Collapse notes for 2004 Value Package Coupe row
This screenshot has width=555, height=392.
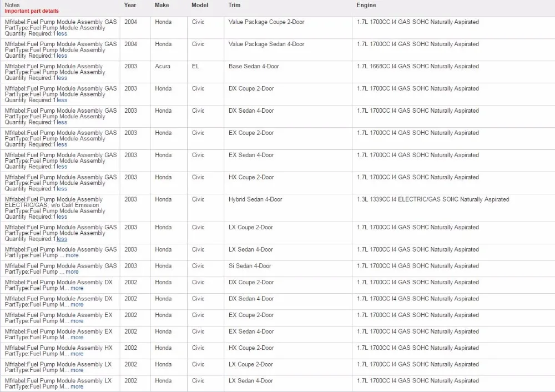point(62,34)
